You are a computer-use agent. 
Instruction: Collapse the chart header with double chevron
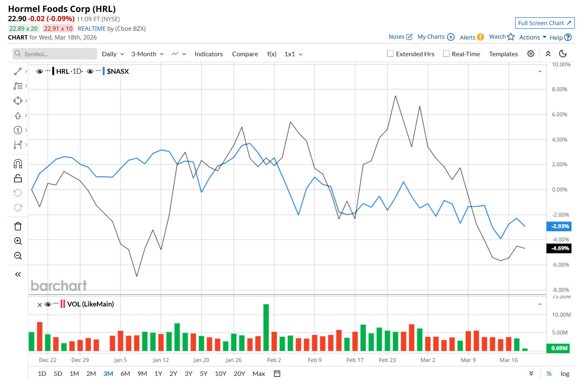[x=548, y=54]
